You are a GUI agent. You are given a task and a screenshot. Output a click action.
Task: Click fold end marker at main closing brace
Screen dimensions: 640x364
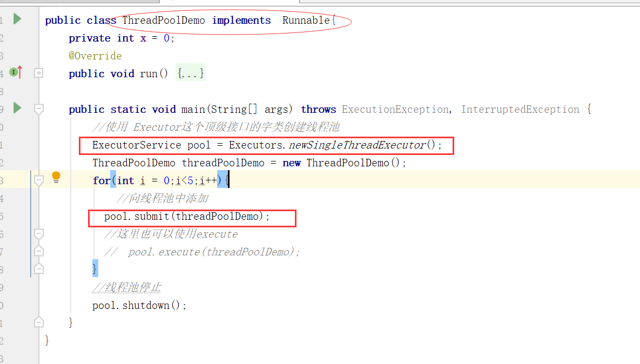coord(38,322)
